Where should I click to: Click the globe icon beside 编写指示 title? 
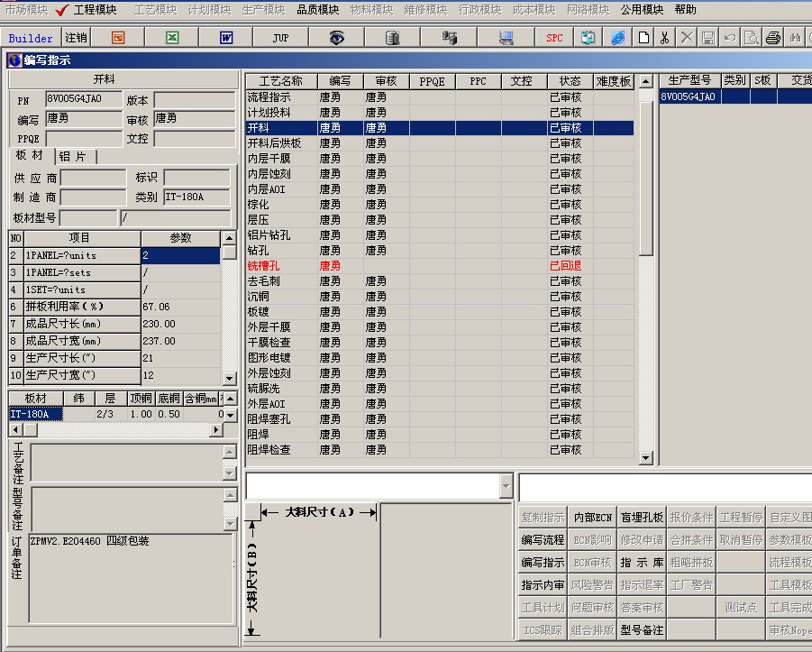(14, 60)
